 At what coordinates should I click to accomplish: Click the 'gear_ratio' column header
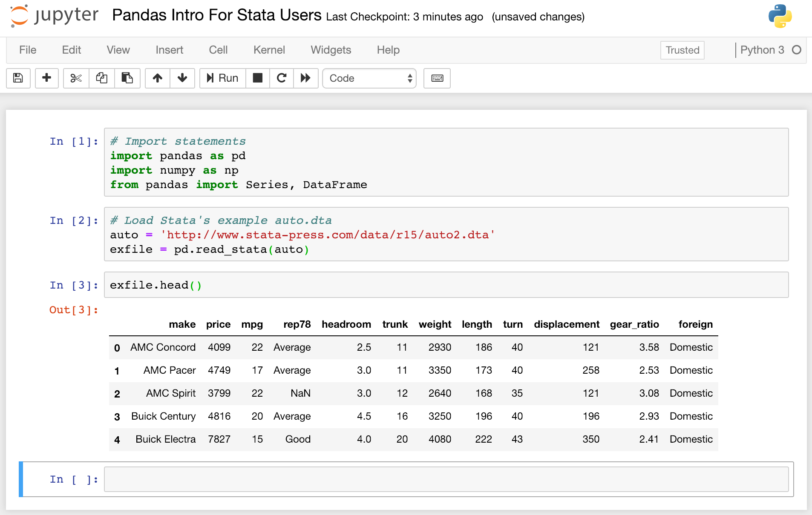tap(634, 324)
